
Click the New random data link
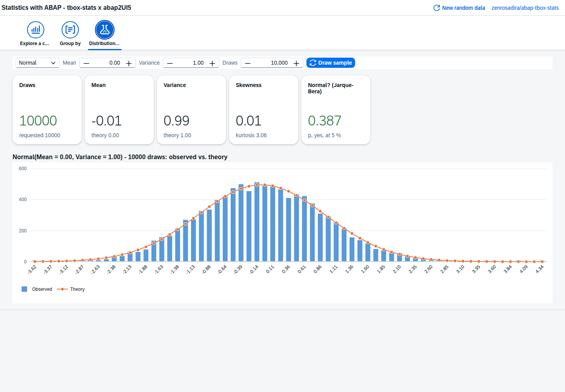click(463, 8)
